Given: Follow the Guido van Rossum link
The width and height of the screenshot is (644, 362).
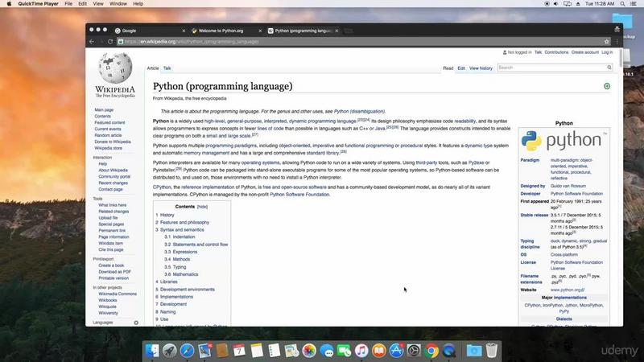Looking at the screenshot, I should click(568, 186).
